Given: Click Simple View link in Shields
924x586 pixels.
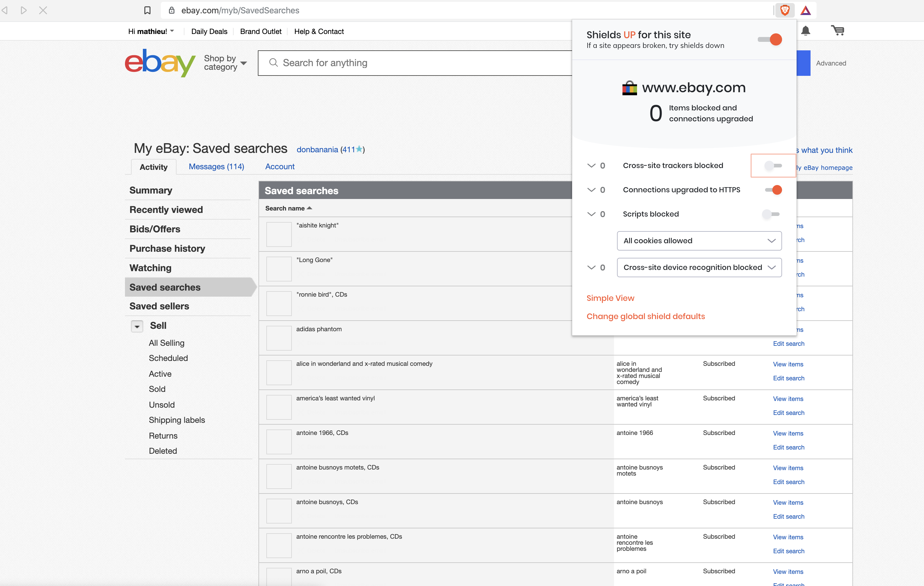Looking at the screenshot, I should point(610,298).
